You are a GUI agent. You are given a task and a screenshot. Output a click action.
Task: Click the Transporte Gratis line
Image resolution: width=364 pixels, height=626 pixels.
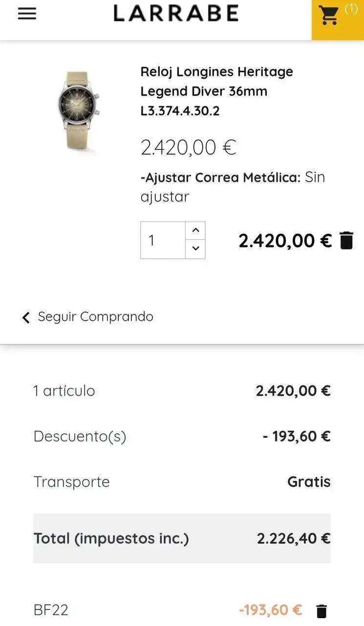[182, 482]
